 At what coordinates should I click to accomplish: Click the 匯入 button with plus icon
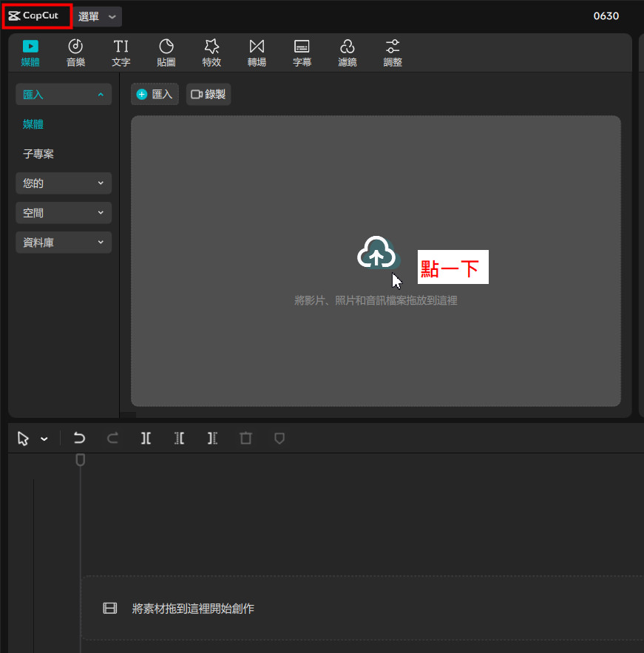coord(155,95)
